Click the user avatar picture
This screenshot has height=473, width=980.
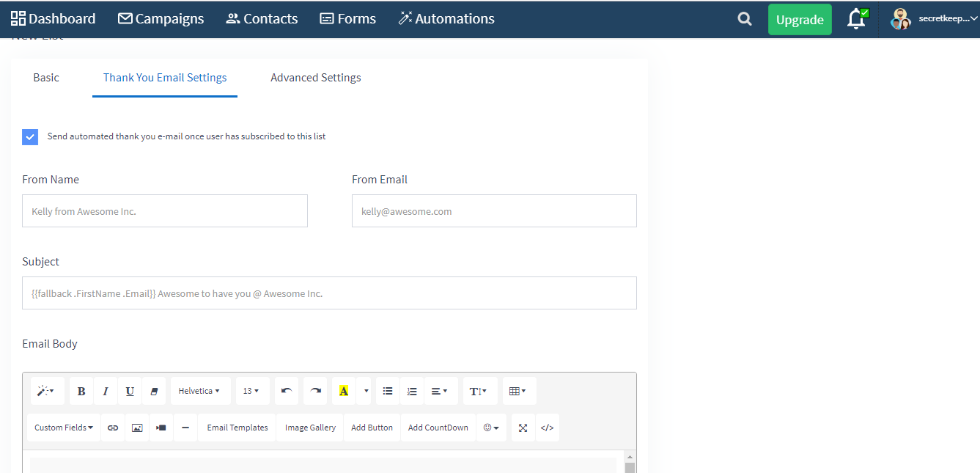coord(900,19)
